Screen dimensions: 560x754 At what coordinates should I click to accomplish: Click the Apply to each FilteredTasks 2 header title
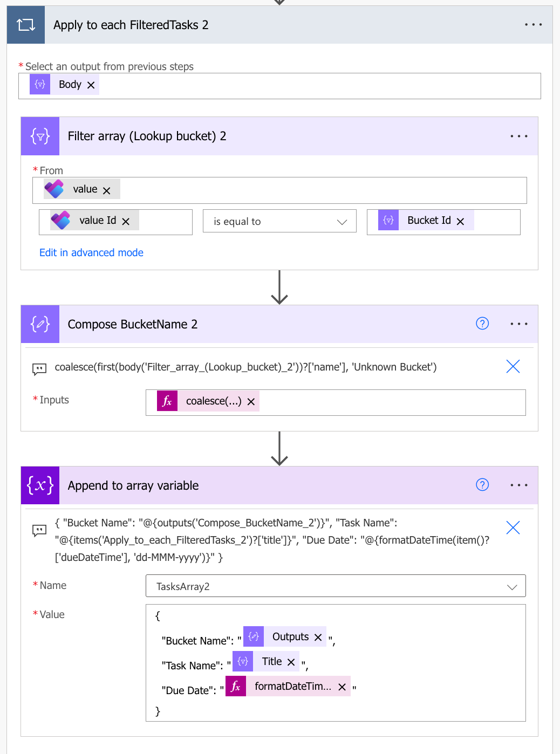tap(131, 25)
